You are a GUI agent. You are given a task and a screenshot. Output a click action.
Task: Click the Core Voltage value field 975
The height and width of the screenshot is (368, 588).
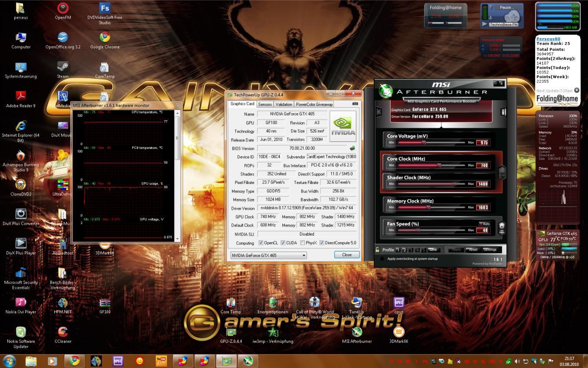click(483, 142)
